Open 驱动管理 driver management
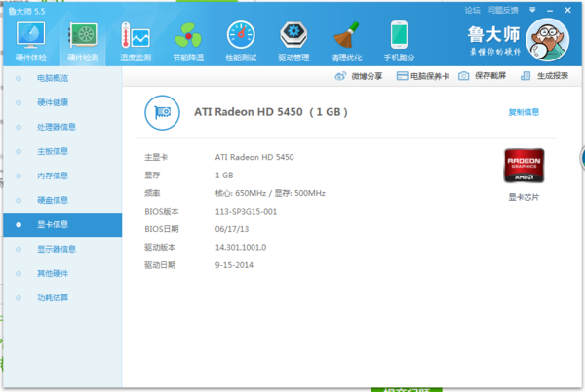 (x=293, y=41)
